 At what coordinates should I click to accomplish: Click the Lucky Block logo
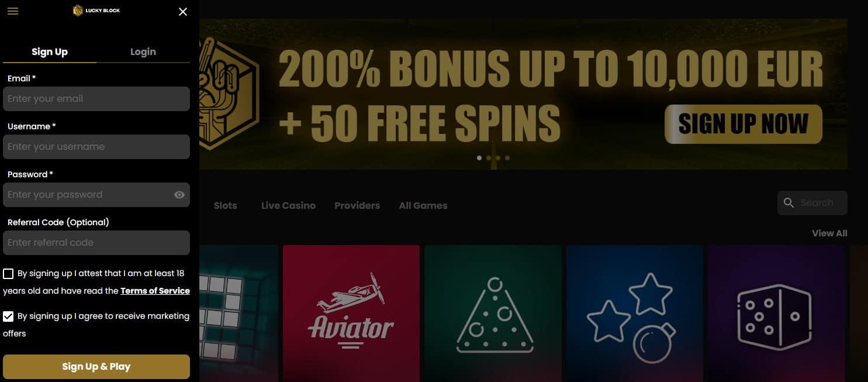pyautogui.click(x=96, y=11)
